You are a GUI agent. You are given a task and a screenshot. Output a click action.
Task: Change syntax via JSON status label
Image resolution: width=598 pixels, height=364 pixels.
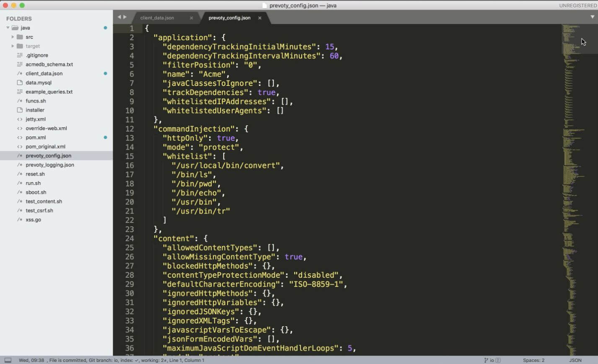[x=575, y=360]
